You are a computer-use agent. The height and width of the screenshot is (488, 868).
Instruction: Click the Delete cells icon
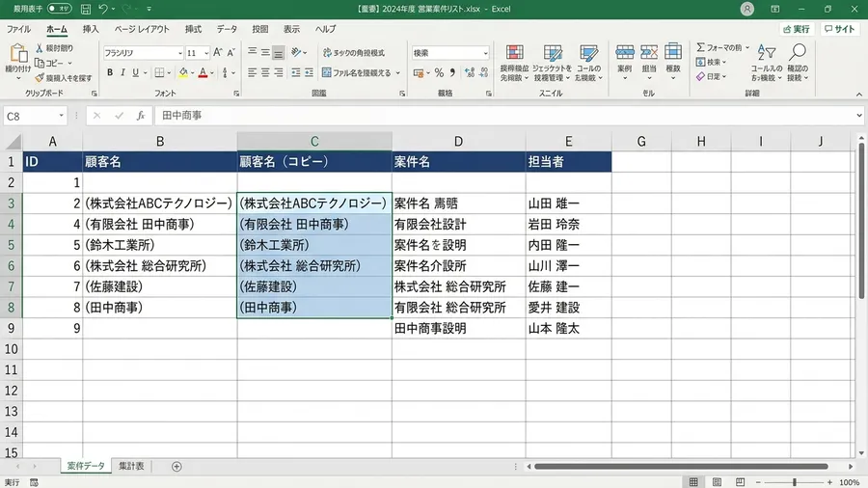(649, 53)
